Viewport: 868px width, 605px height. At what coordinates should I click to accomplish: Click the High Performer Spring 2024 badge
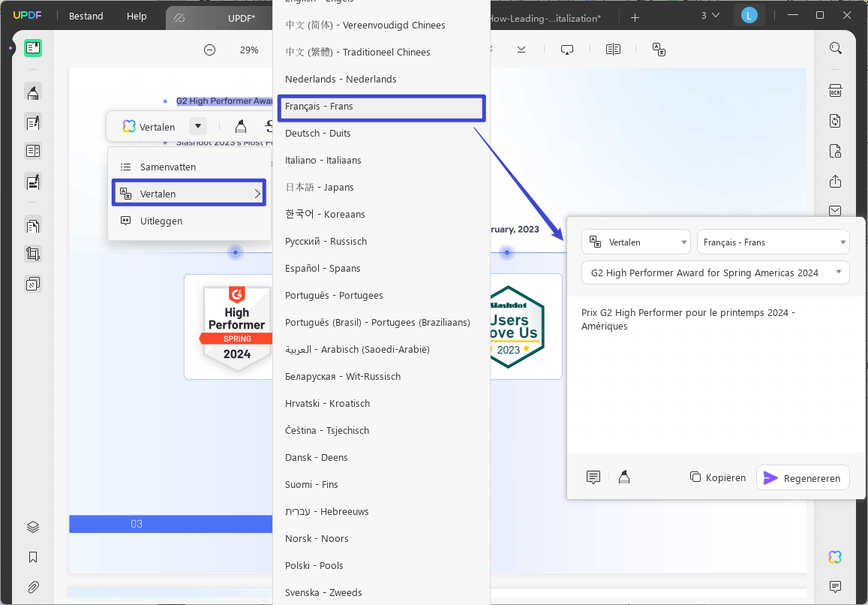tap(236, 329)
